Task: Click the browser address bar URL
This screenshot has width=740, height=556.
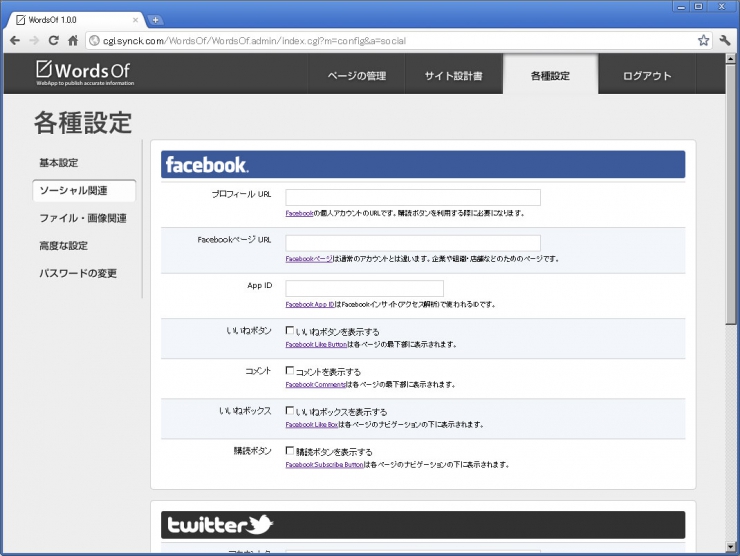Action: (254, 41)
